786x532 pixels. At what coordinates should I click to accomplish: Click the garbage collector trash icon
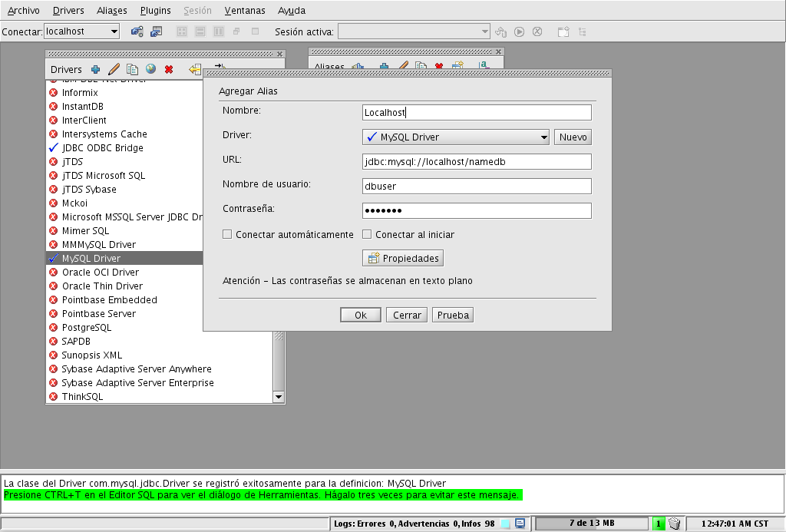tap(675, 524)
